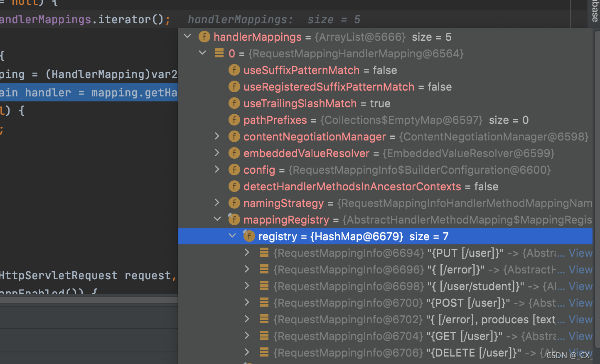
Task: Click the useRegisteredSuffixPatternMatch field icon
Action: coord(234,86)
